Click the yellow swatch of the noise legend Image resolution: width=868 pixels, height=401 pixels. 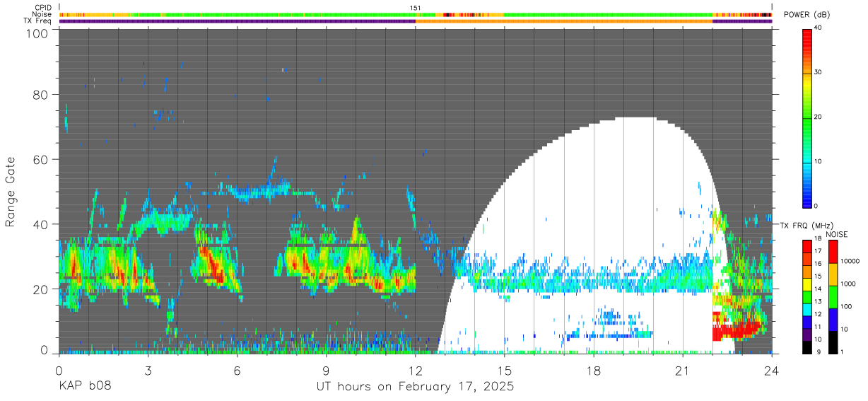click(832, 274)
